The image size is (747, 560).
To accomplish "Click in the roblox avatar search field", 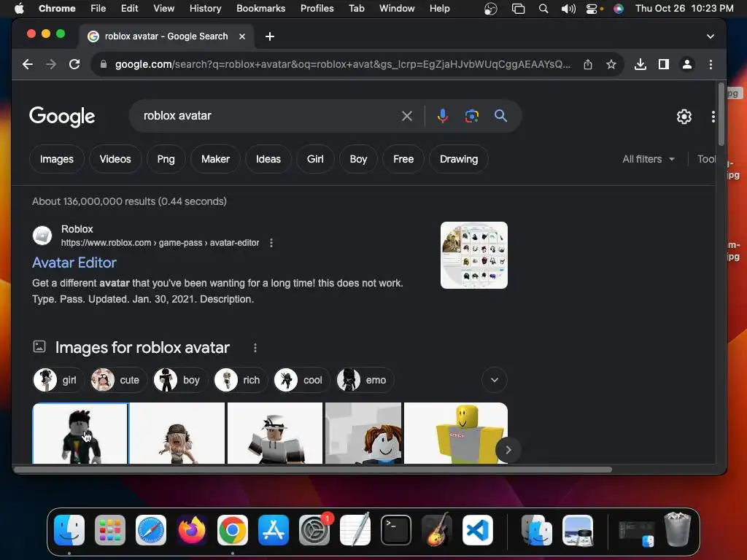I will click(267, 116).
